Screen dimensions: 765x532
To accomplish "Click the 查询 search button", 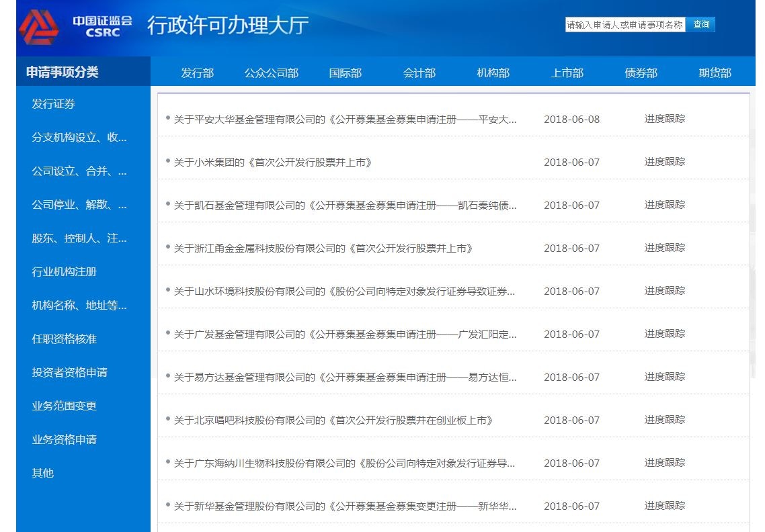I will pyautogui.click(x=701, y=24).
